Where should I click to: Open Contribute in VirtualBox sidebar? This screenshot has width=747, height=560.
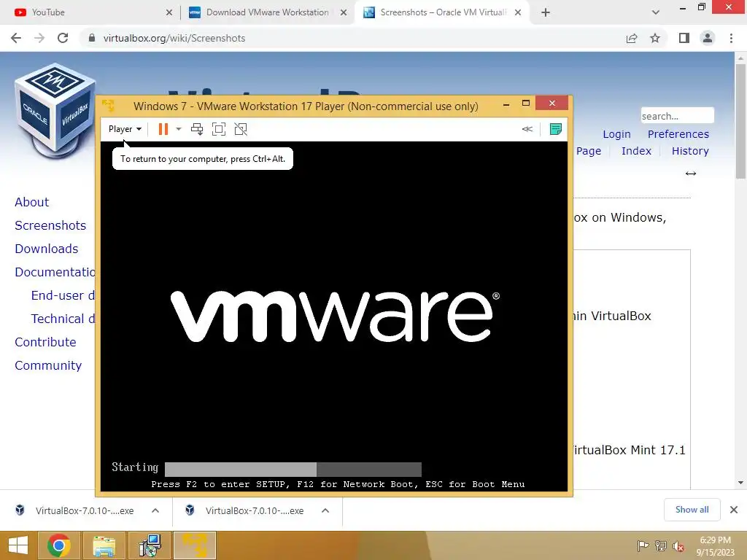click(45, 342)
